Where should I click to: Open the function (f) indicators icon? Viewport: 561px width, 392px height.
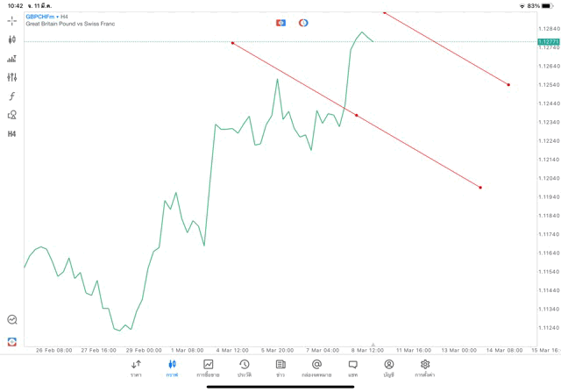tap(12, 96)
